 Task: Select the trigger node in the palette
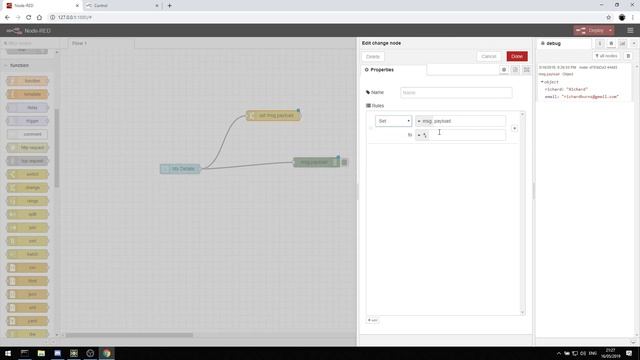[x=27, y=121]
